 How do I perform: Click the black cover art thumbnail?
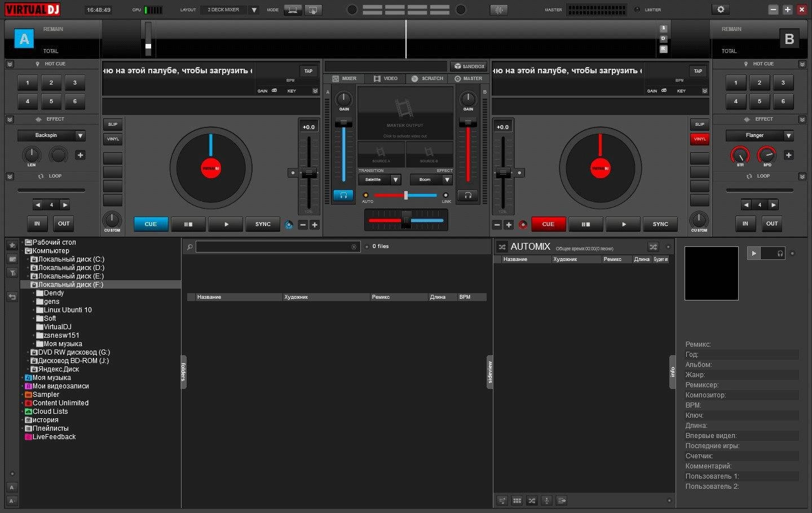pyautogui.click(x=712, y=273)
